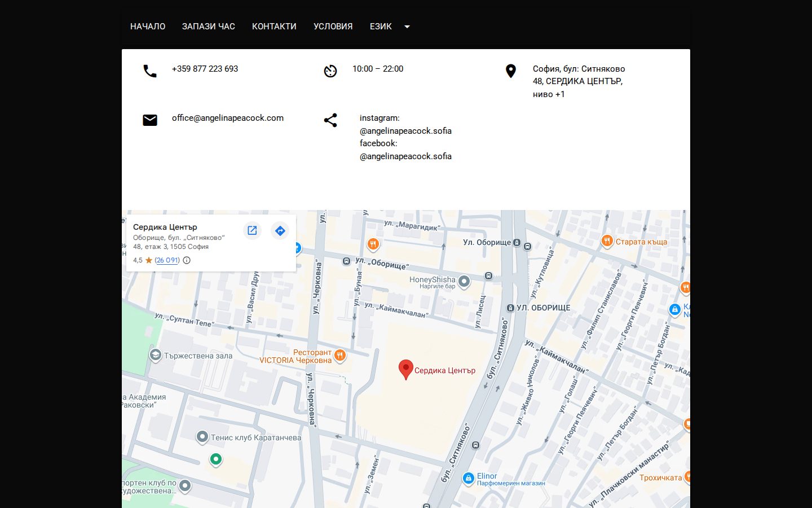Select the HoneyShisha map marker
The width and height of the screenshot is (812, 508).
(464, 281)
